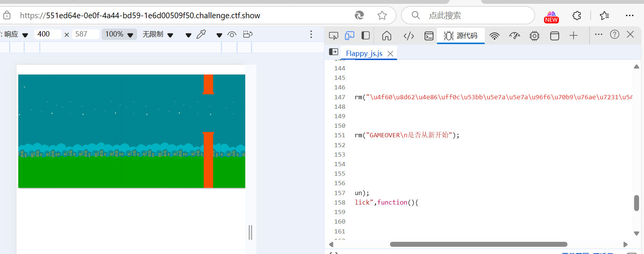Click the search magnifier icon
This screenshot has height=254, width=644.
coord(415,15)
